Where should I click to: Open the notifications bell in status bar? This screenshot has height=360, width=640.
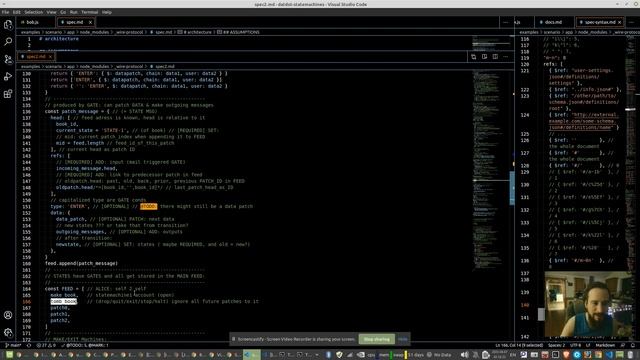click(633, 345)
